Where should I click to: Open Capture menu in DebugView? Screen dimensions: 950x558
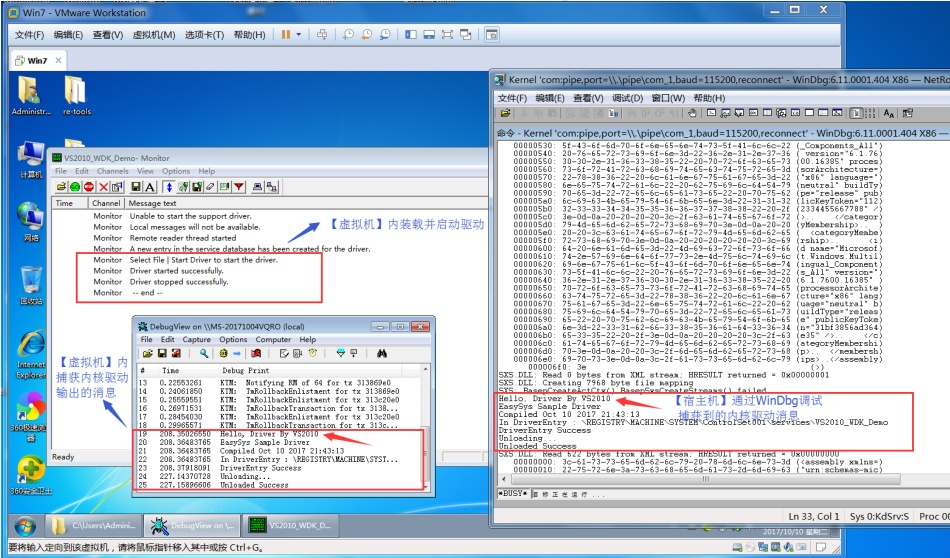(x=196, y=340)
